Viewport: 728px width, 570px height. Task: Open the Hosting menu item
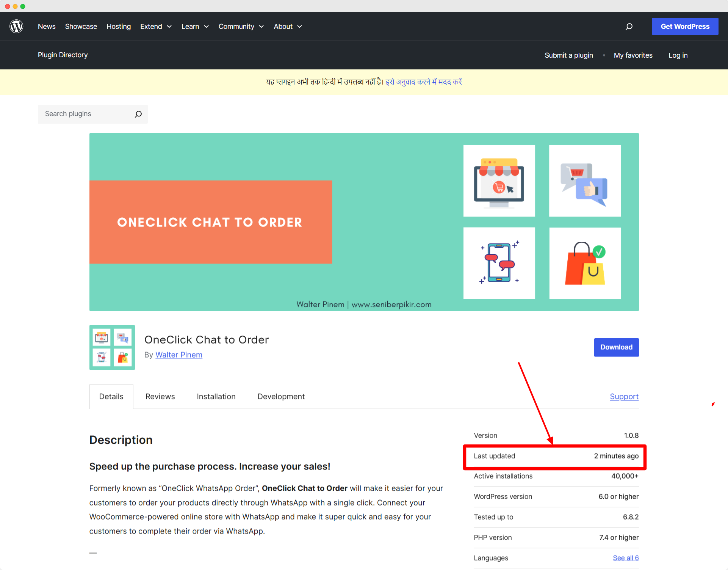[x=119, y=27]
